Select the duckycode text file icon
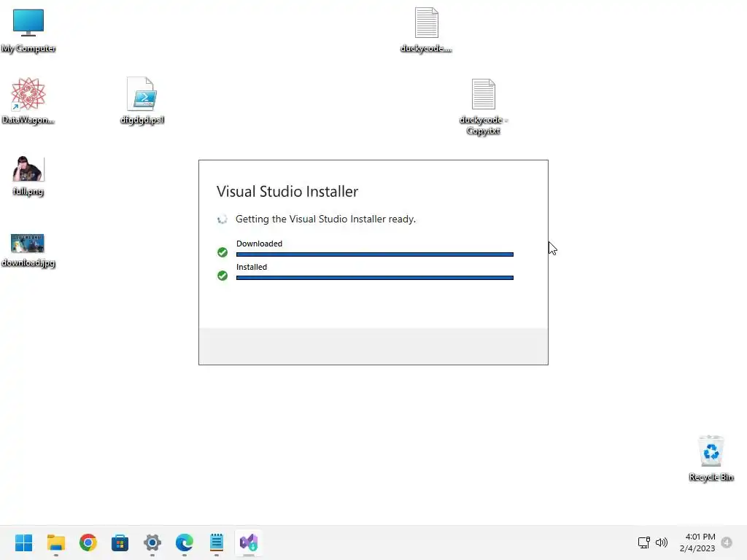The width and height of the screenshot is (747, 560). click(x=426, y=31)
